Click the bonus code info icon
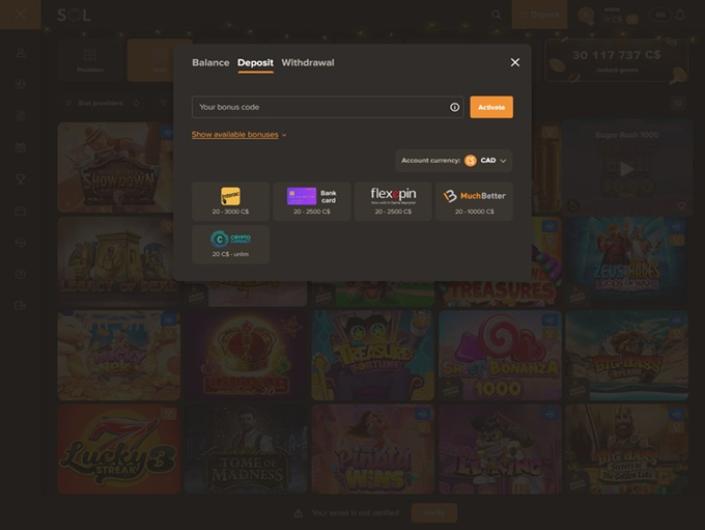The height and width of the screenshot is (530, 705). [455, 107]
